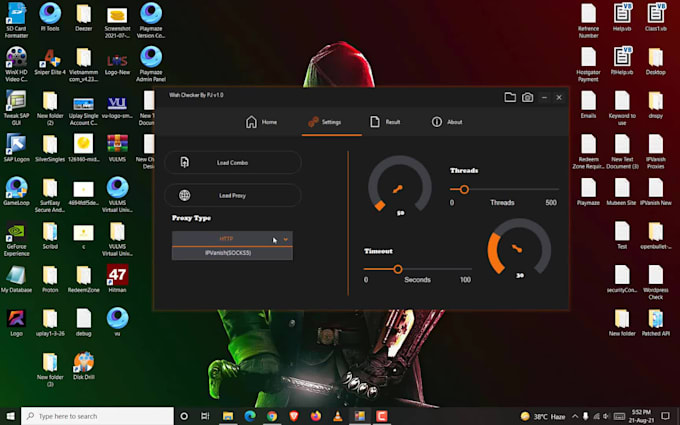Click the Threads gauge showing 50
Screen dimensions: 680x425
[x=400, y=186]
